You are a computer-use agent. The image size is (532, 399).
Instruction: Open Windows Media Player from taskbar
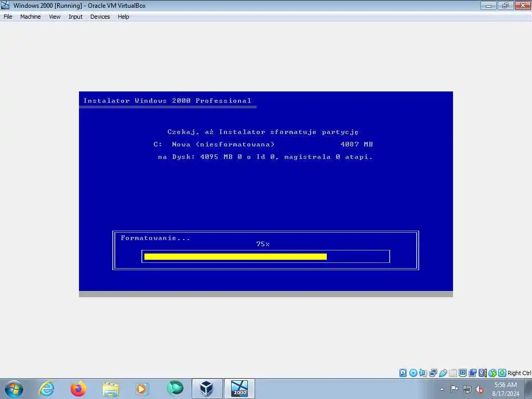point(142,389)
